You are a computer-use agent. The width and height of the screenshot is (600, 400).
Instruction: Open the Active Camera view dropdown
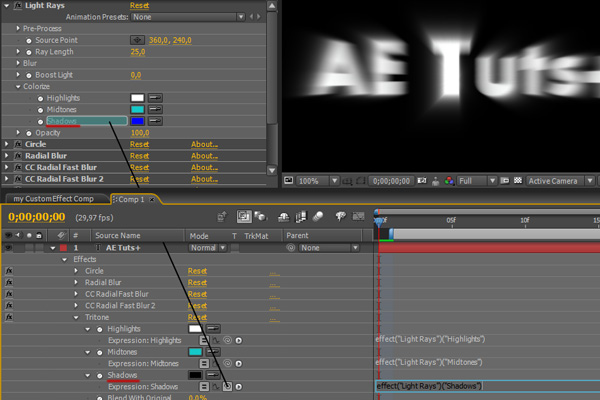[x=560, y=181]
